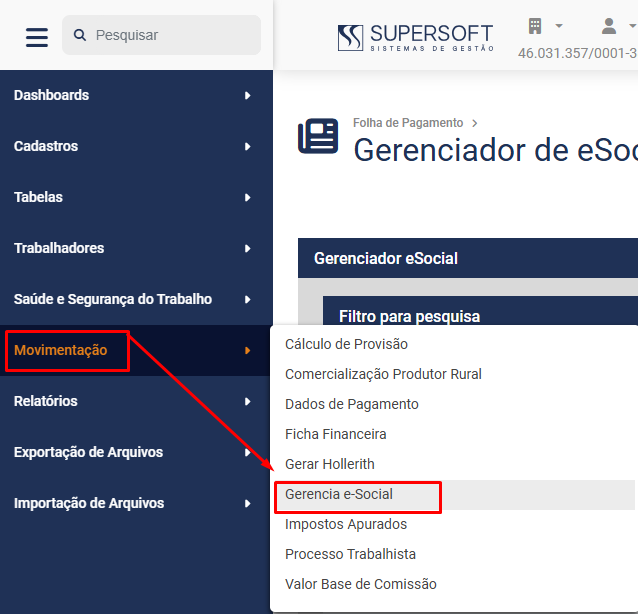This screenshot has width=638, height=614.
Task: Open the hamburger menu icon
Action: click(x=37, y=37)
